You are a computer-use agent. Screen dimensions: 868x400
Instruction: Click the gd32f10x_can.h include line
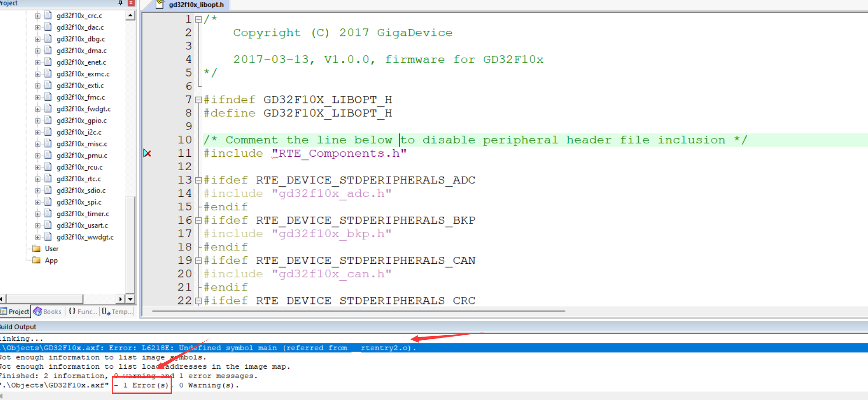[x=297, y=274]
